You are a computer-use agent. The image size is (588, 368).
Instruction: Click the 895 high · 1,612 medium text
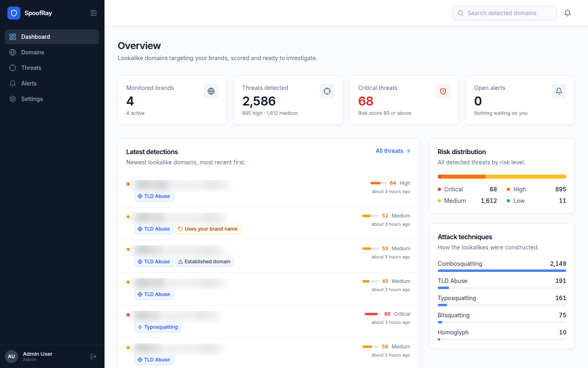point(270,113)
